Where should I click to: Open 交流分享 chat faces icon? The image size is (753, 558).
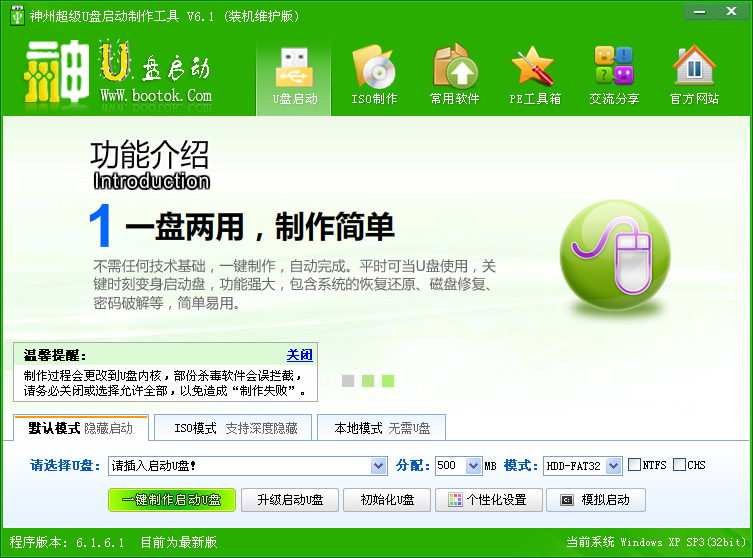614,65
